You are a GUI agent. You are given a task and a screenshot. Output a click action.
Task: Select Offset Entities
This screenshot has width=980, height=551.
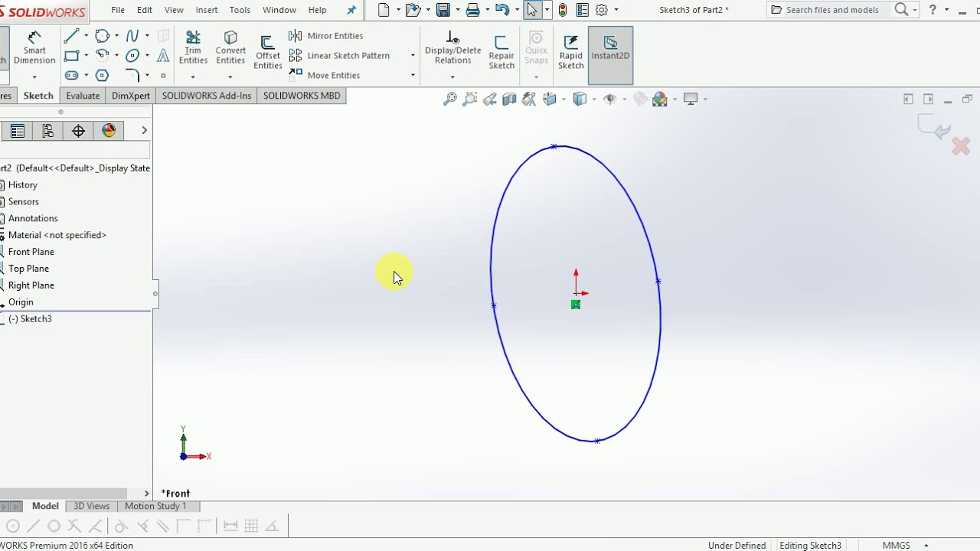(267, 53)
